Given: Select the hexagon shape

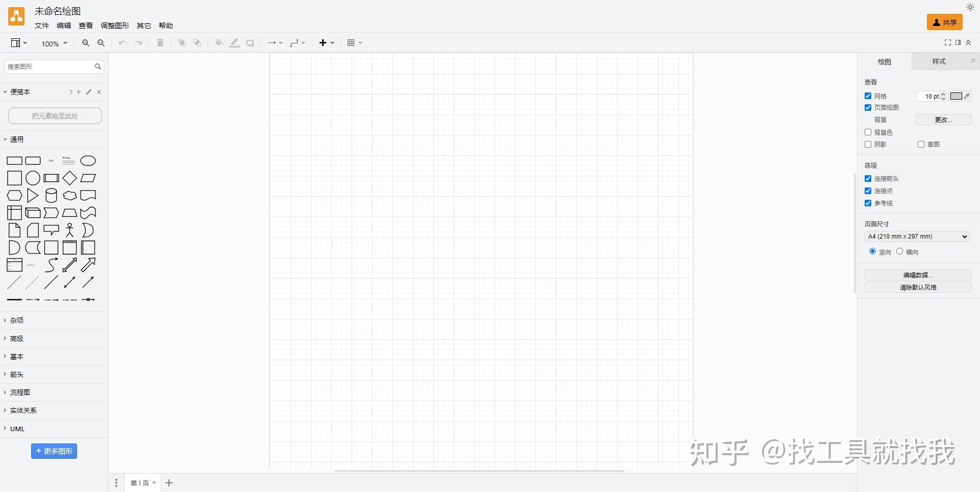Looking at the screenshot, I should tap(14, 196).
